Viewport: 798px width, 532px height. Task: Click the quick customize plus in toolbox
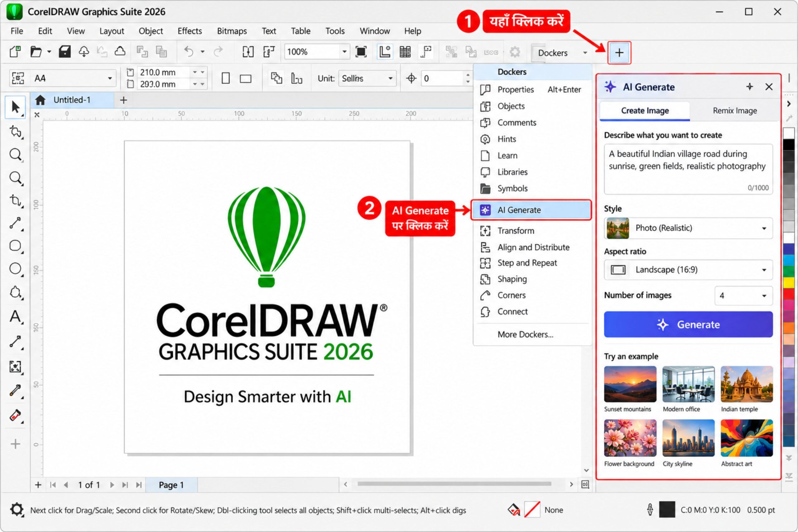[x=15, y=444]
